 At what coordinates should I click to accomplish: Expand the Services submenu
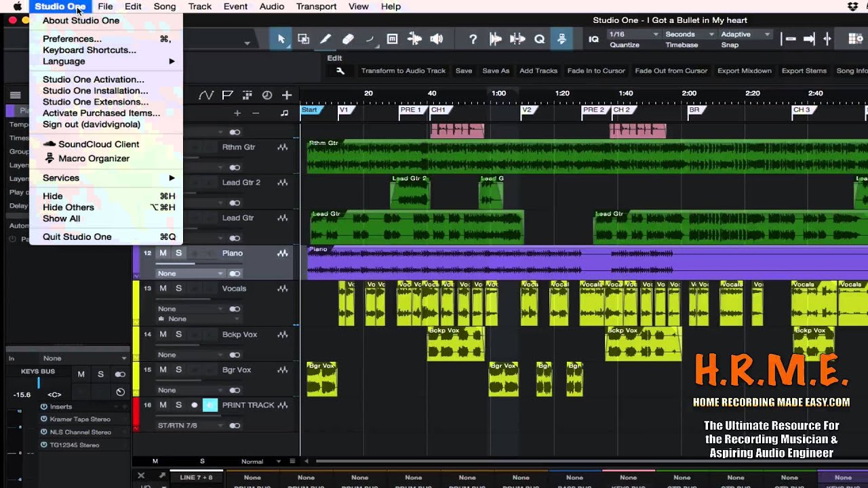[x=106, y=178]
